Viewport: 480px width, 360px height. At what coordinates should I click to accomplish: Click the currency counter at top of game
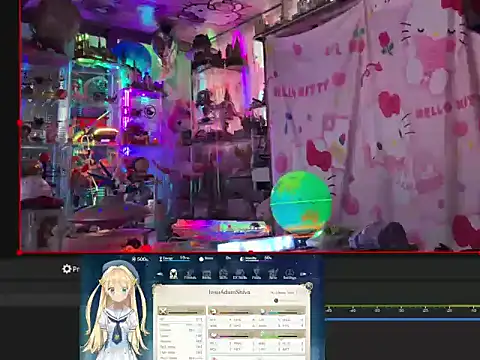pyautogui.click(x=141, y=259)
